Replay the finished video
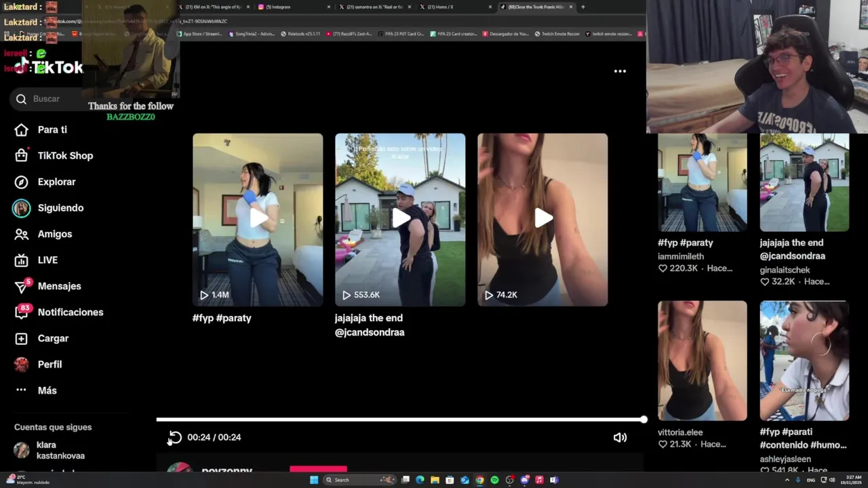Viewport: 868px width, 488px height. (175, 437)
